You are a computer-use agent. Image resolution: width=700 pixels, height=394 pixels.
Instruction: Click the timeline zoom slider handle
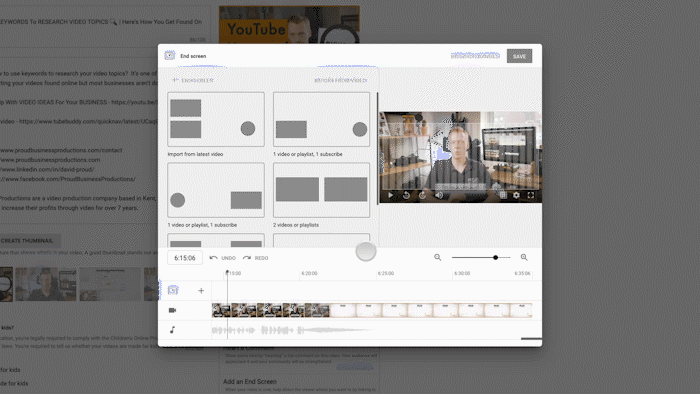[496, 257]
